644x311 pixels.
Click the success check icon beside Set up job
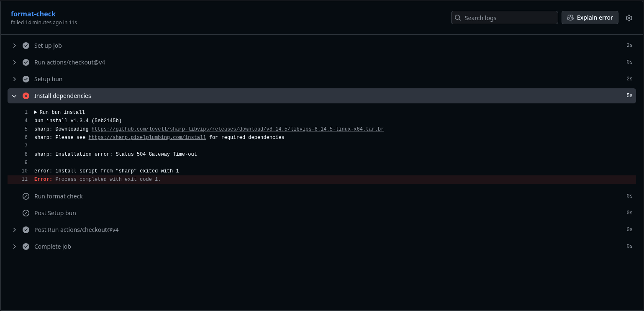tap(26, 45)
